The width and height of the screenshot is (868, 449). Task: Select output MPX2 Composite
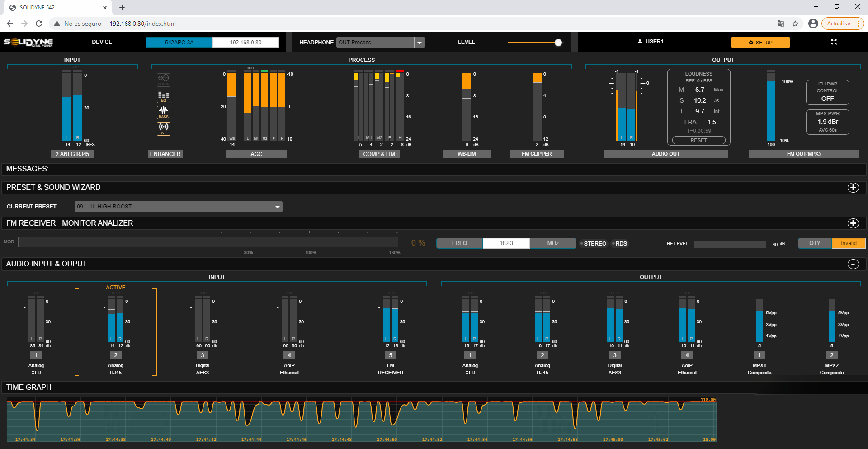point(832,355)
